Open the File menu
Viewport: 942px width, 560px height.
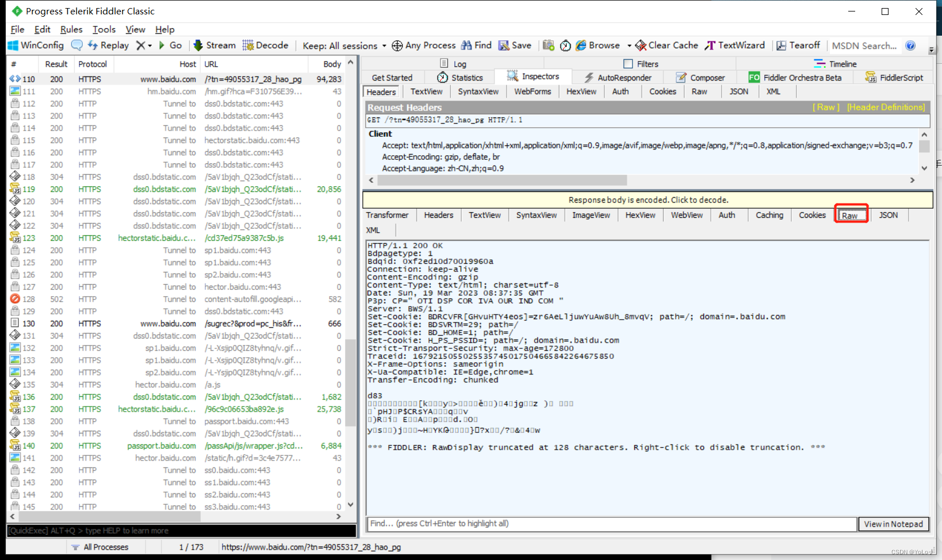point(17,29)
